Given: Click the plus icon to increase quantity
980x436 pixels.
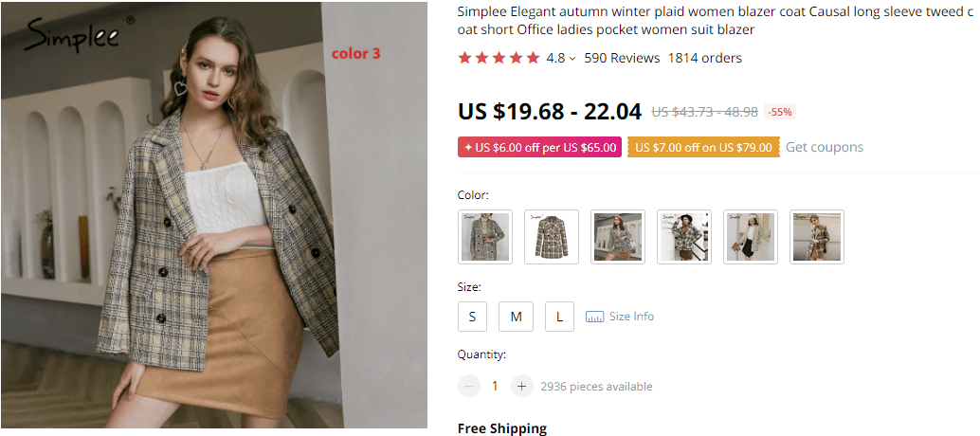Looking at the screenshot, I should tap(521, 386).
